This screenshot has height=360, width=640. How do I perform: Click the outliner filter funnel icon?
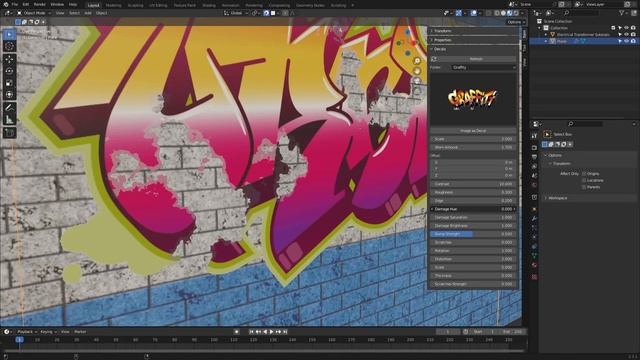622,13
